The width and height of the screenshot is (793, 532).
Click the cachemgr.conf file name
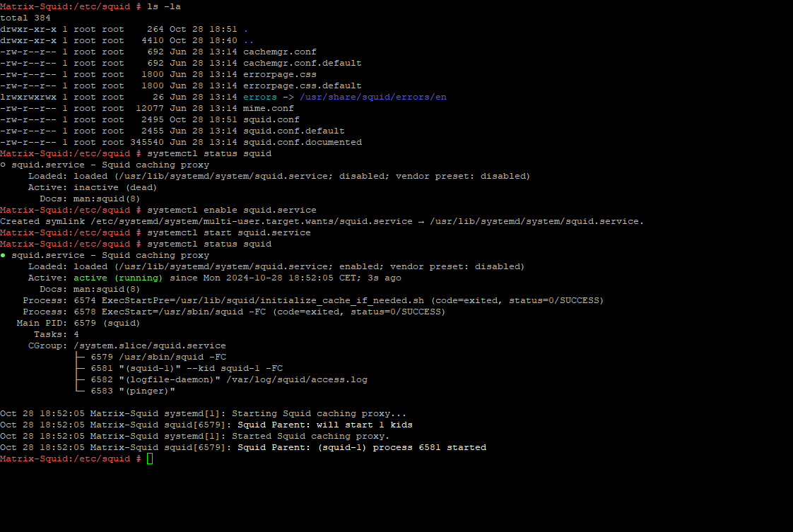pyautogui.click(x=280, y=52)
